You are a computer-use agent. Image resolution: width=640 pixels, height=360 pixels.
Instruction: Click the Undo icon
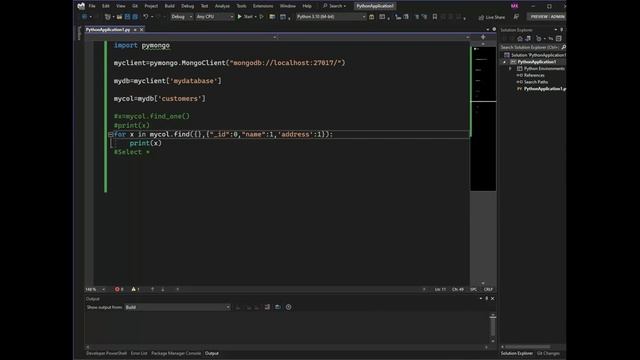[146, 17]
